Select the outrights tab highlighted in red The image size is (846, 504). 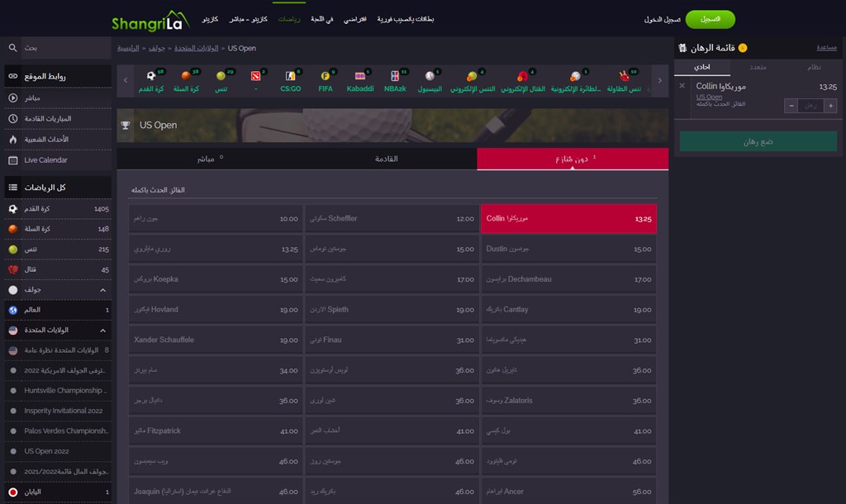tap(573, 159)
